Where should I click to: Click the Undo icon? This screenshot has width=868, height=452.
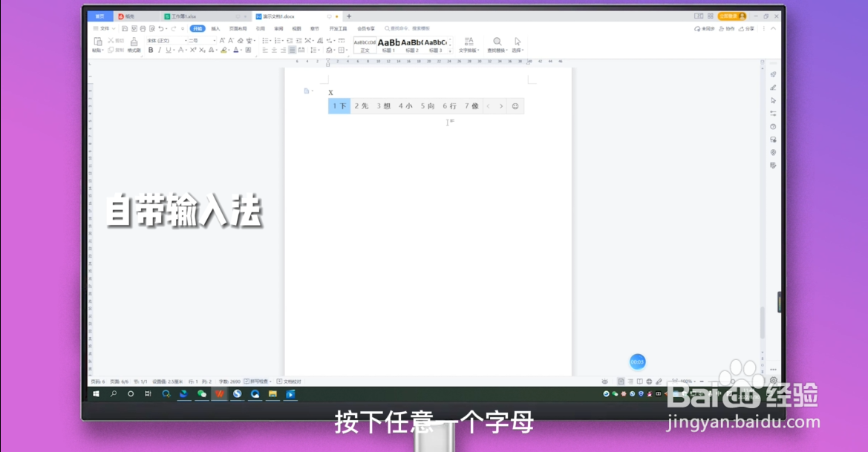pos(161,29)
